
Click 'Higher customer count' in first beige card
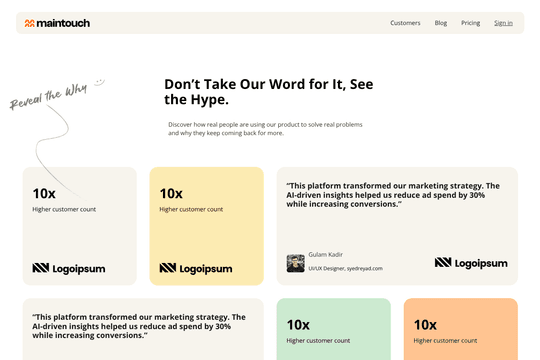tap(64, 209)
